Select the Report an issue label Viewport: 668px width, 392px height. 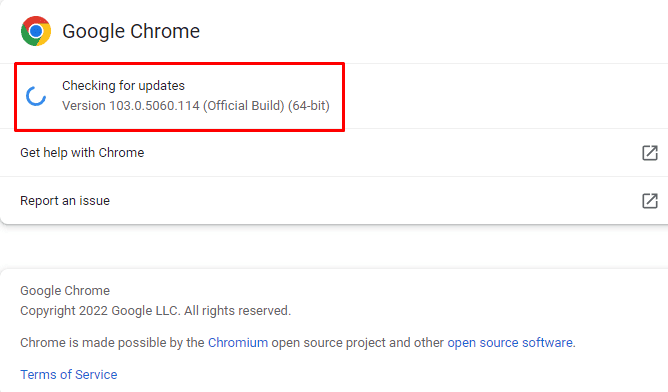click(65, 201)
